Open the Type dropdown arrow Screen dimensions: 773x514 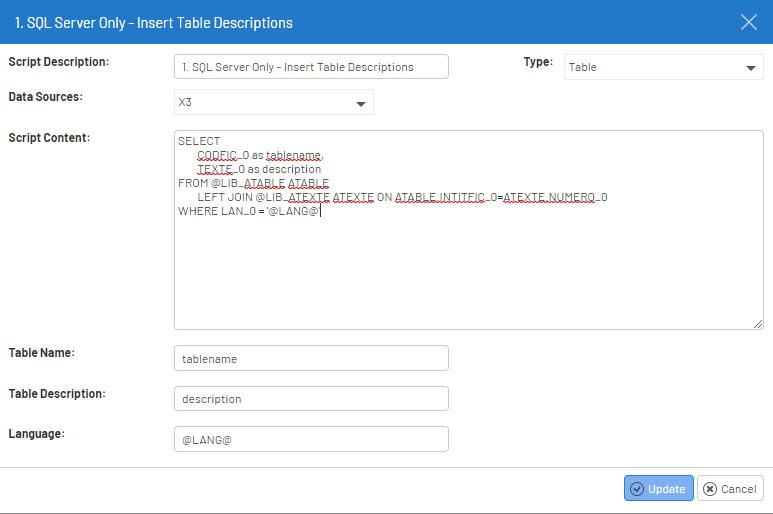pyautogui.click(x=751, y=68)
